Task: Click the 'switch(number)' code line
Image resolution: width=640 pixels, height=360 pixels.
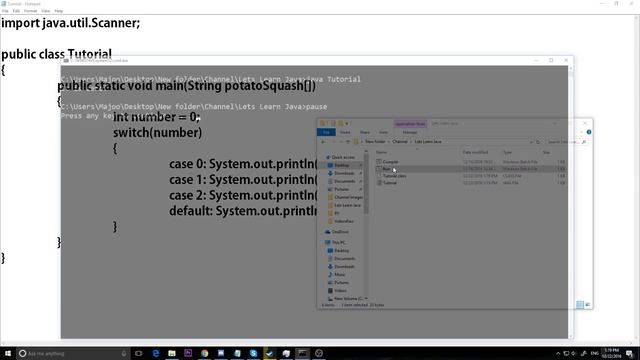Action: pos(158,133)
